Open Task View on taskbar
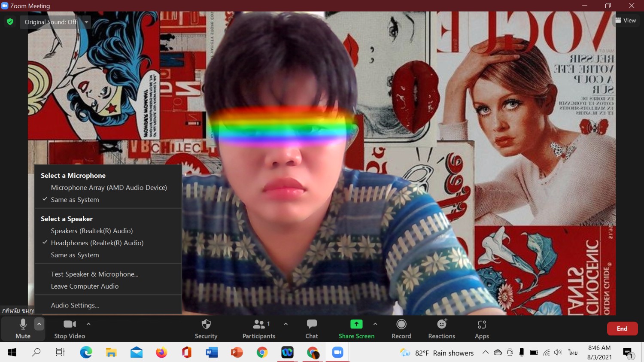 click(61, 353)
